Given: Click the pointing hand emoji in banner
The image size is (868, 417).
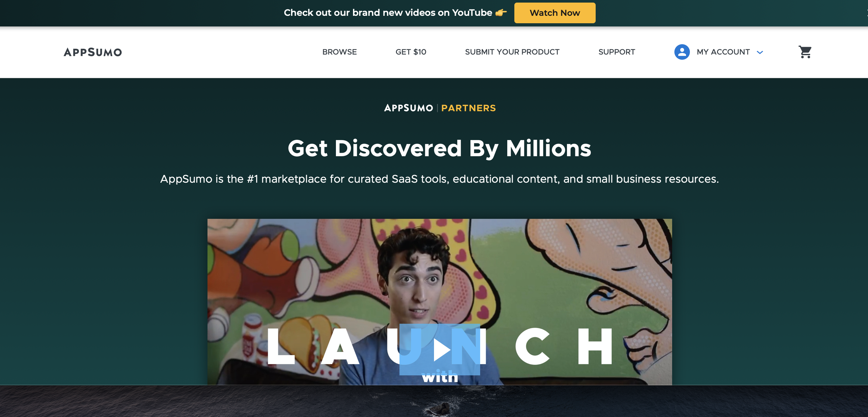Looking at the screenshot, I should click(501, 13).
